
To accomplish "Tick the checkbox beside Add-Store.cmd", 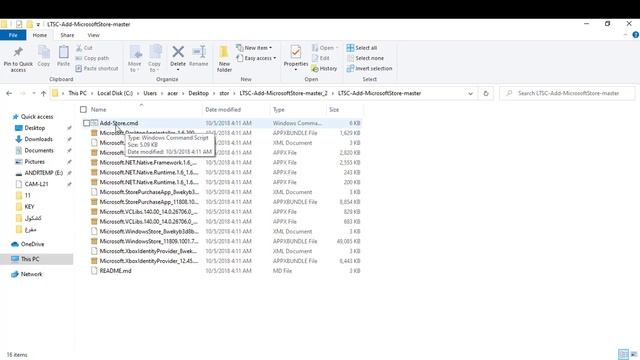I will pos(86,123).
